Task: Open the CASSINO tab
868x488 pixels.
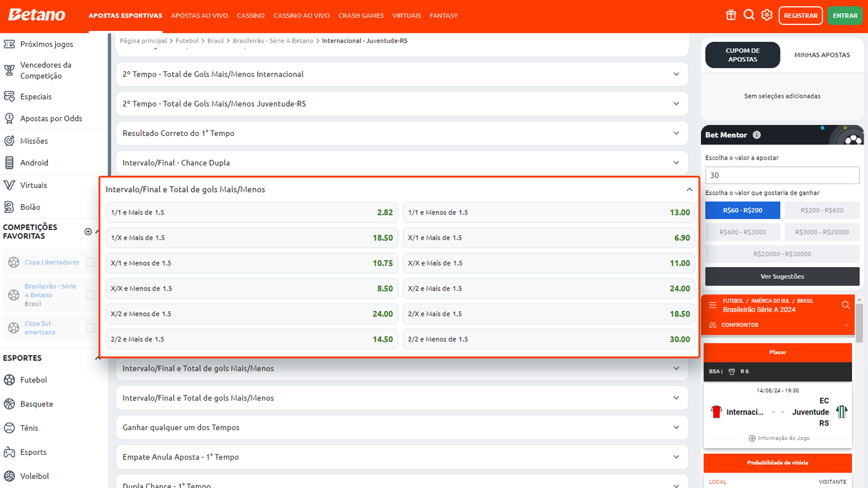Action: point(250,15)
